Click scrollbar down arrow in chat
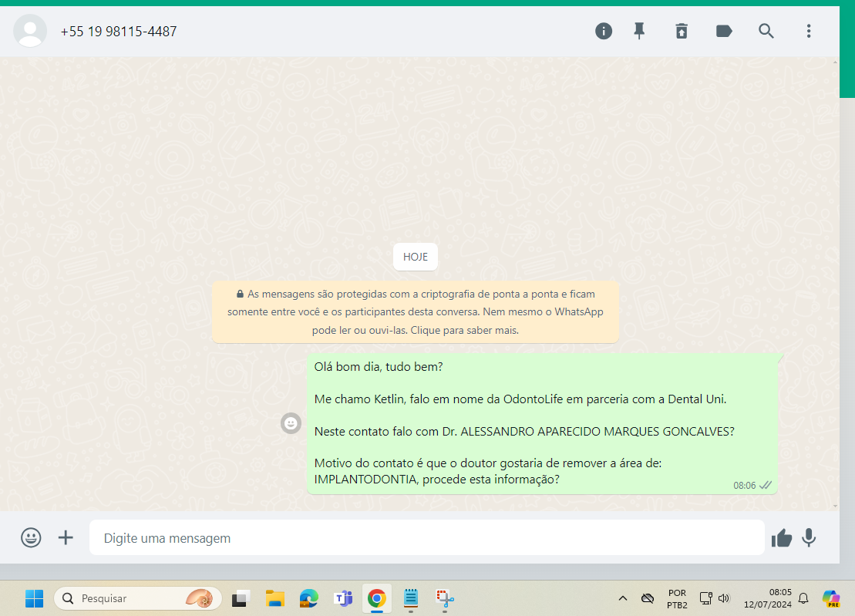Image resolution: width=855 pixels, height=616 pixels. pyautogui.click(x=836, y=506)
